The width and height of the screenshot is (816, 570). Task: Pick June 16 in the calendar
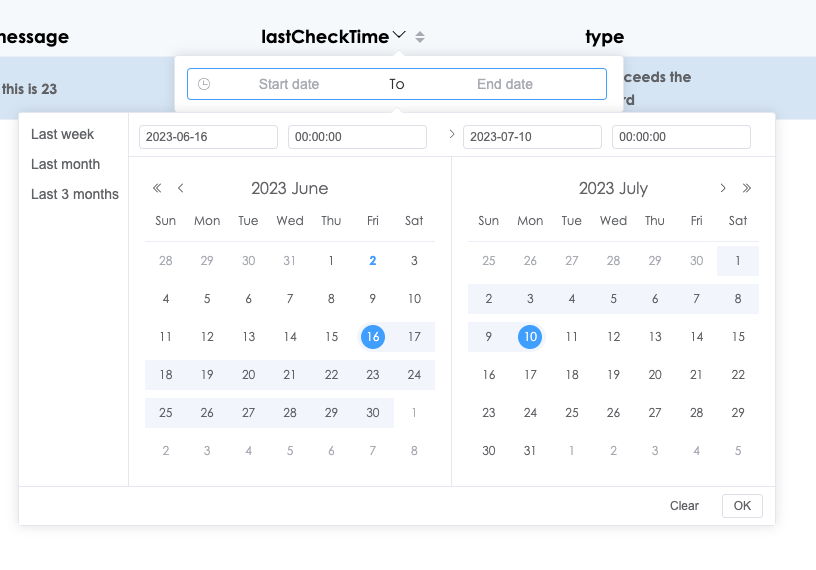point(372,337)
